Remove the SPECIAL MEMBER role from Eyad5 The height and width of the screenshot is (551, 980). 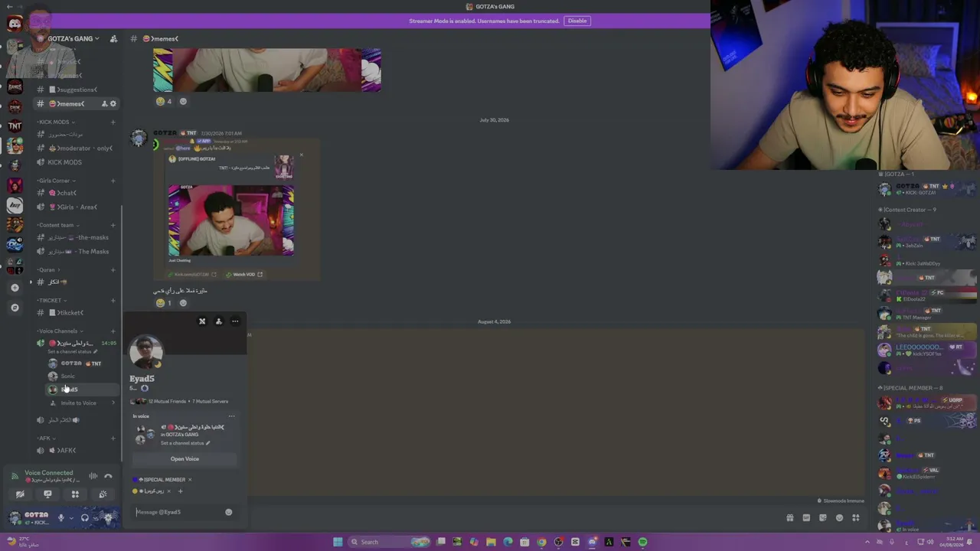(190, 480)
